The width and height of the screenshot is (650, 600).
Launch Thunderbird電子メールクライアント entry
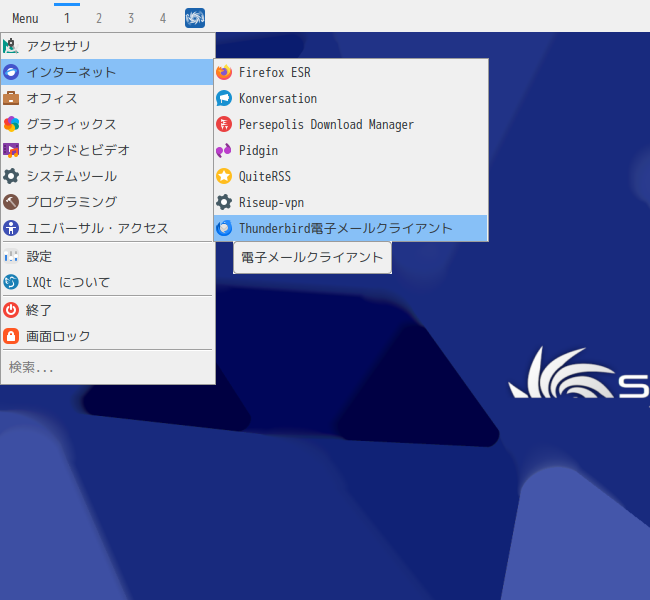(351, 228)
